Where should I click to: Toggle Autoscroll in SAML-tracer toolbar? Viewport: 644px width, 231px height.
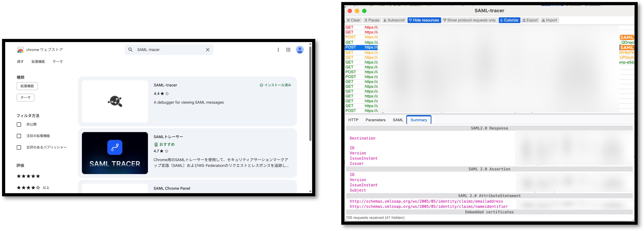pos(394,20)
